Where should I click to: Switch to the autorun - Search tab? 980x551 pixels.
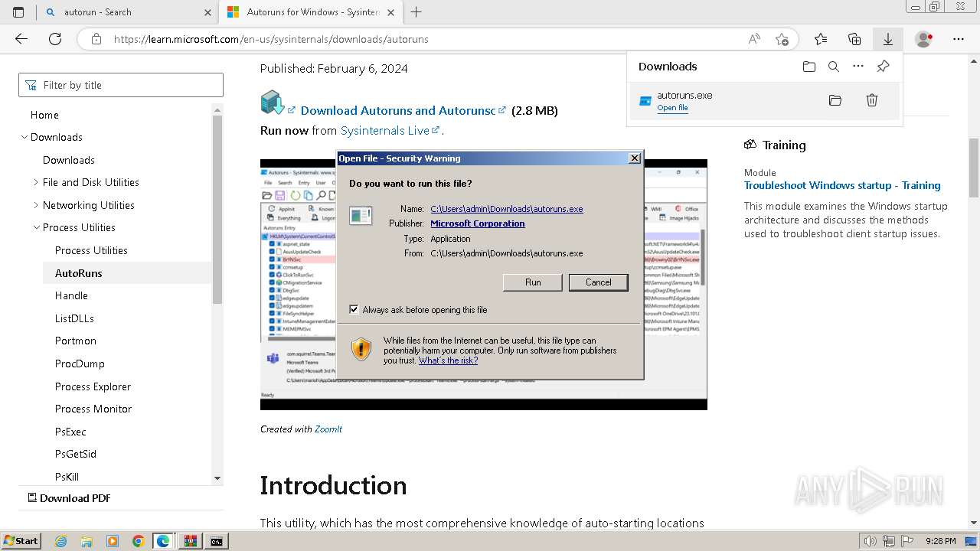[x=127, y=12]
